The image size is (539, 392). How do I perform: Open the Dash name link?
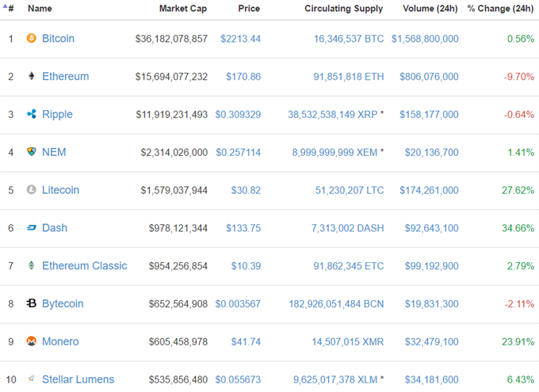tap(55, 228)
